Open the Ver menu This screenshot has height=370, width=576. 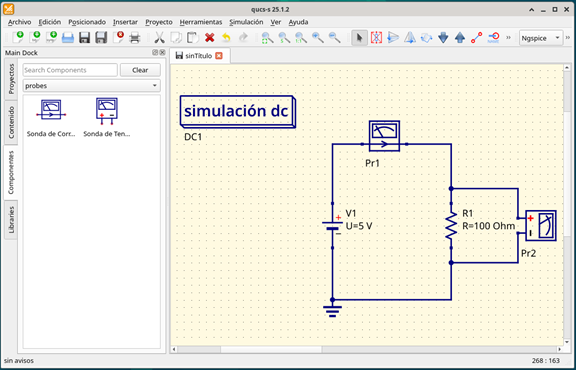[x=276, y=22]
